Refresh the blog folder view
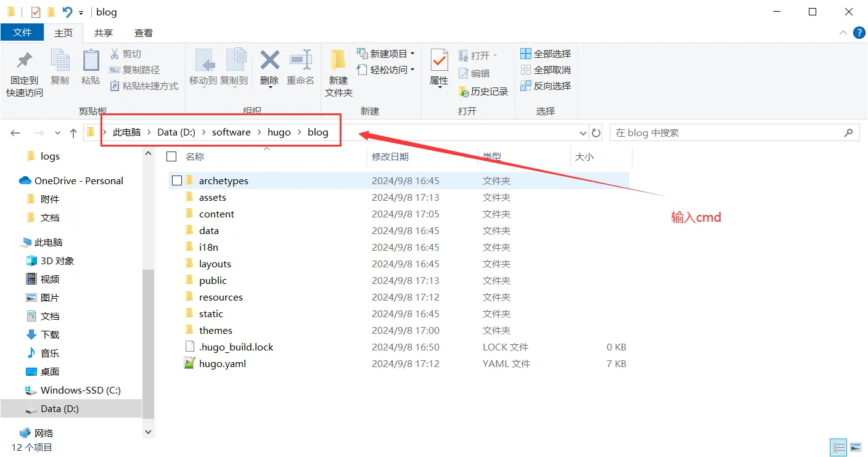868x457 pixels. tap(596, 133)
